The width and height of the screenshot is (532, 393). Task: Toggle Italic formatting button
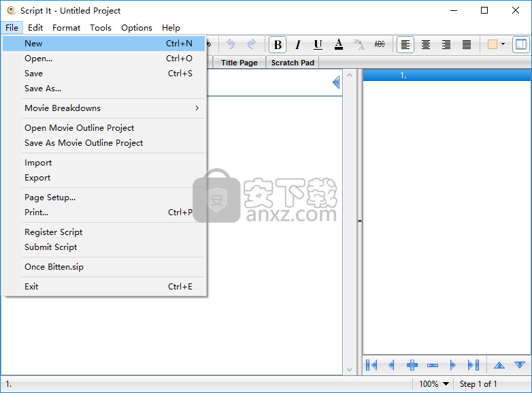tap(298, 44)
